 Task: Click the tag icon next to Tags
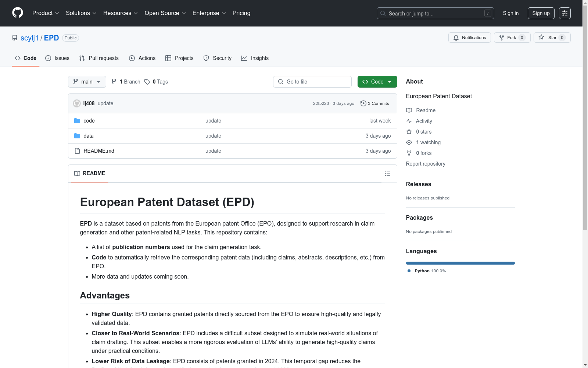pos(147,82)
